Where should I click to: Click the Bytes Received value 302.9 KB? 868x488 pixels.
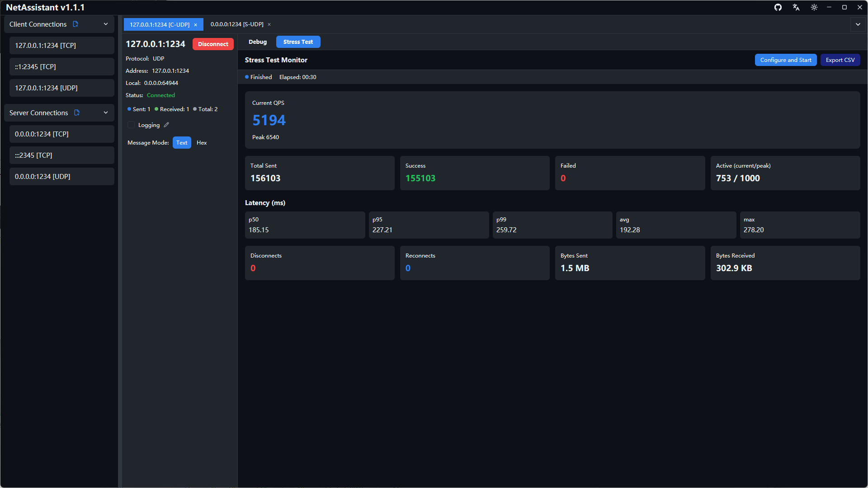734,268
